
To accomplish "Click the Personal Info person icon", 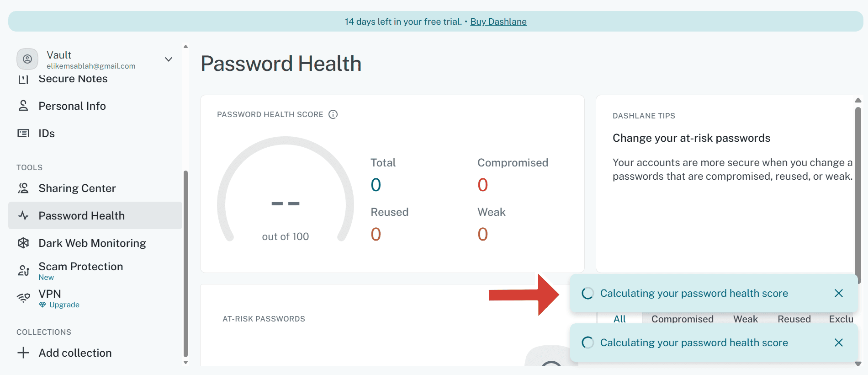I will pyautogui.click(x=23, y=106).
